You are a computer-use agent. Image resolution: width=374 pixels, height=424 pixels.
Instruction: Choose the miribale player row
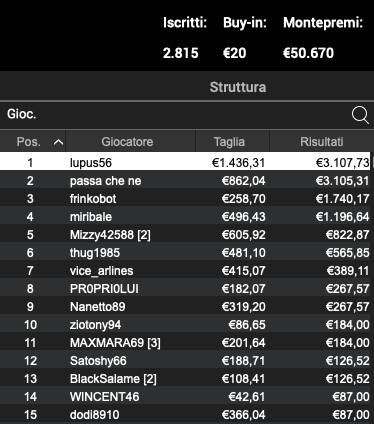(185, 217)
